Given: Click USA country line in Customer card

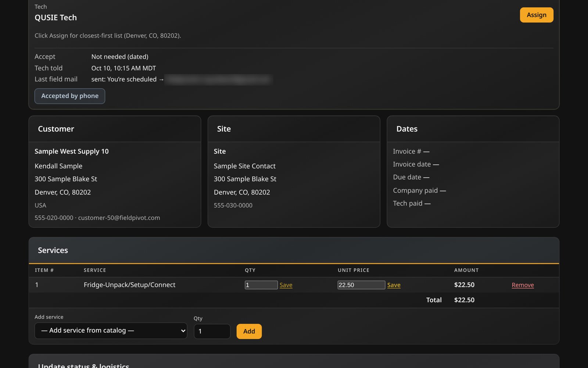Looking at the screenshot, I should (40, 205).
